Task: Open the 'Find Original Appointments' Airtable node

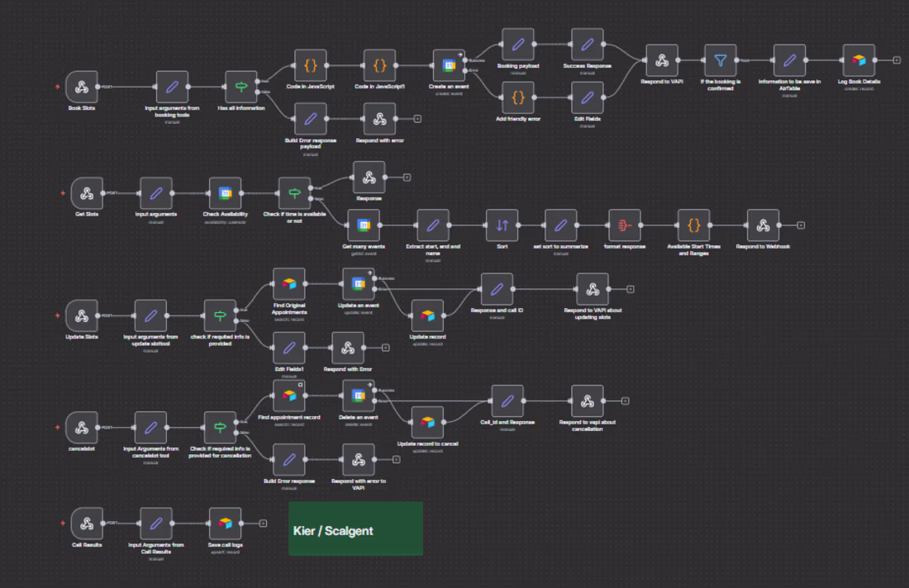Action: [288, 284]
